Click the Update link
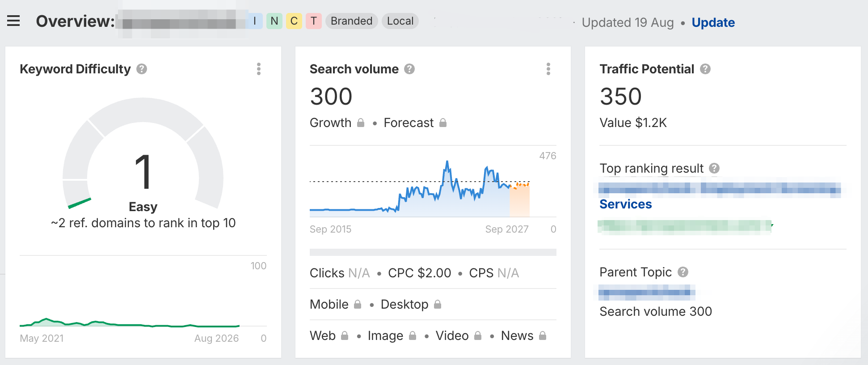Screen dimensions: 868x365 (x=713, y=22)
